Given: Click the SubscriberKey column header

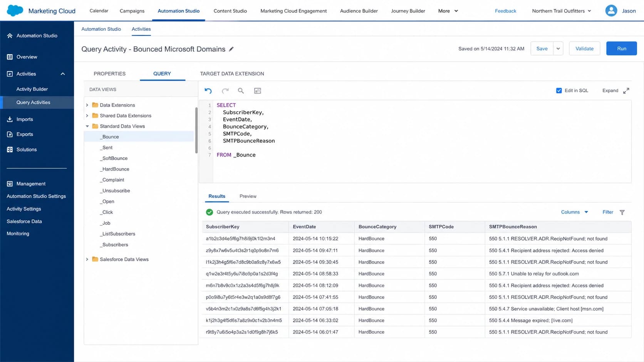Looking at the screenshot, I should coord(223,227).
